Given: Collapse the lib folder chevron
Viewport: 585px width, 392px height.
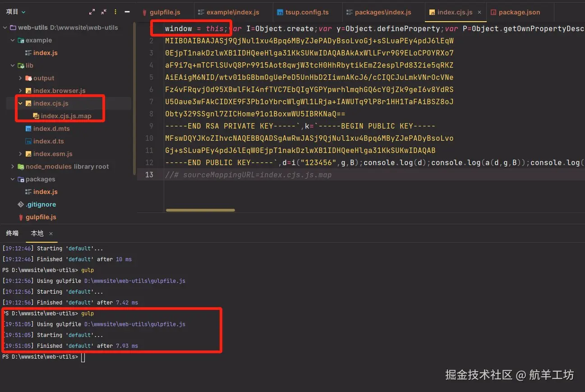Looking at the screenshot, I should pyautogui.click(x=13, y=65).
